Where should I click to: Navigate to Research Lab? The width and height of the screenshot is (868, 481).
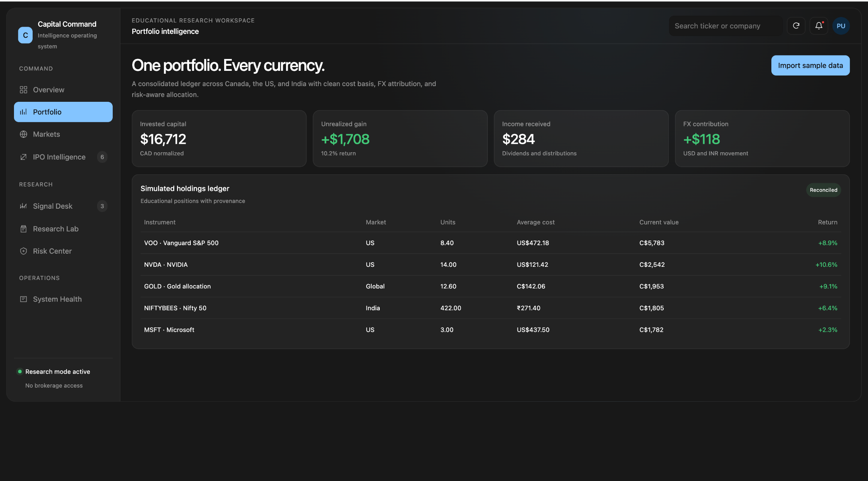pos(63,229)
